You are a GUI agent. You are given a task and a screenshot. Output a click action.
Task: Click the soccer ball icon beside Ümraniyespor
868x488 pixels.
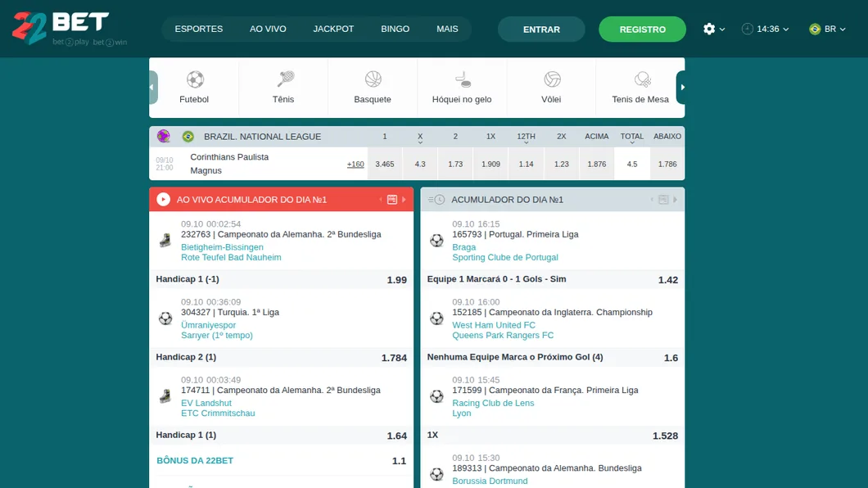tap(165, 319)
